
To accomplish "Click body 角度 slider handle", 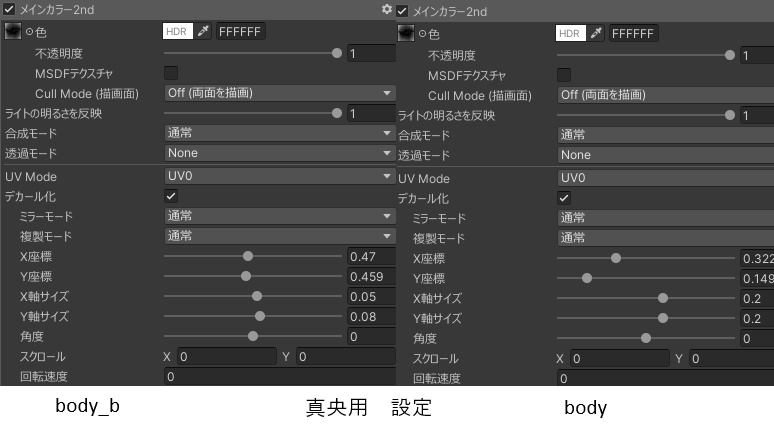I will pyautogui.click(x=646, y=338).
